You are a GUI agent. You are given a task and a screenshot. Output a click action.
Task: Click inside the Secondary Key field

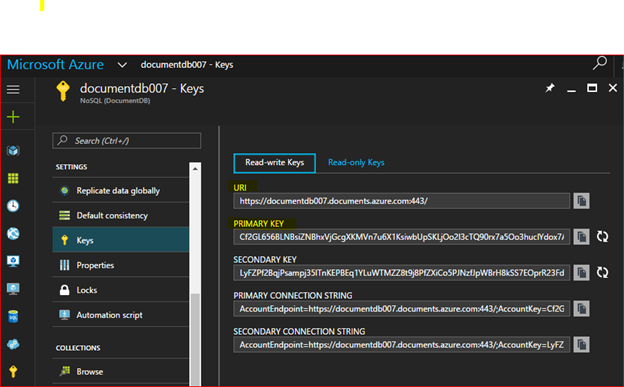(402, 272)
